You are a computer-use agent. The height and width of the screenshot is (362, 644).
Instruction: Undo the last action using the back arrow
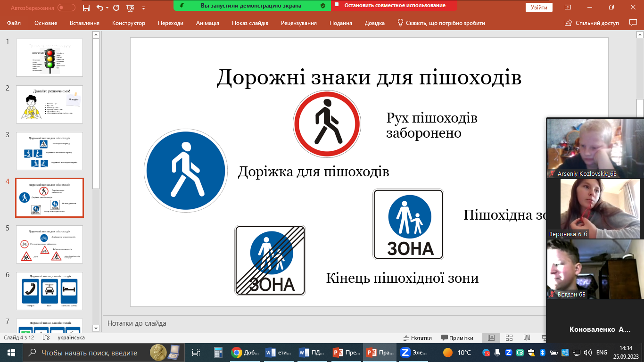99,8
